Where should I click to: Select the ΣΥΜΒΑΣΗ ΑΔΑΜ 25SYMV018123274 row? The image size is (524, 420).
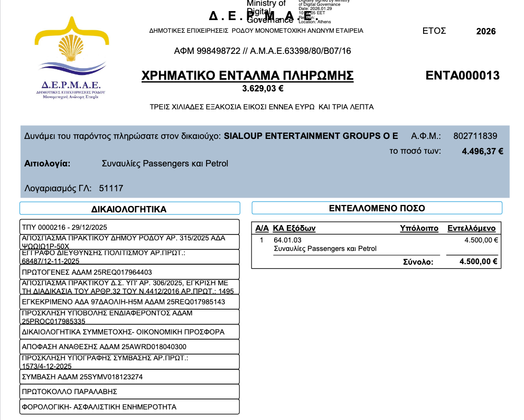(129, 377)
